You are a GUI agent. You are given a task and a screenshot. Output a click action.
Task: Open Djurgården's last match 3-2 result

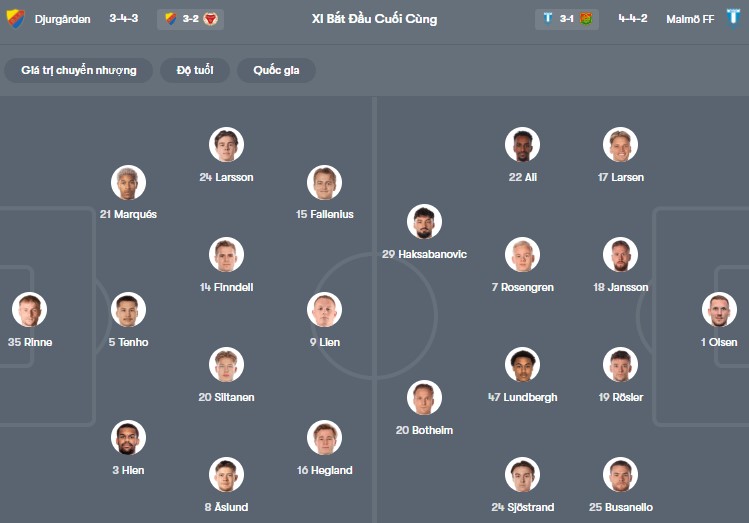tap(190, 19)
